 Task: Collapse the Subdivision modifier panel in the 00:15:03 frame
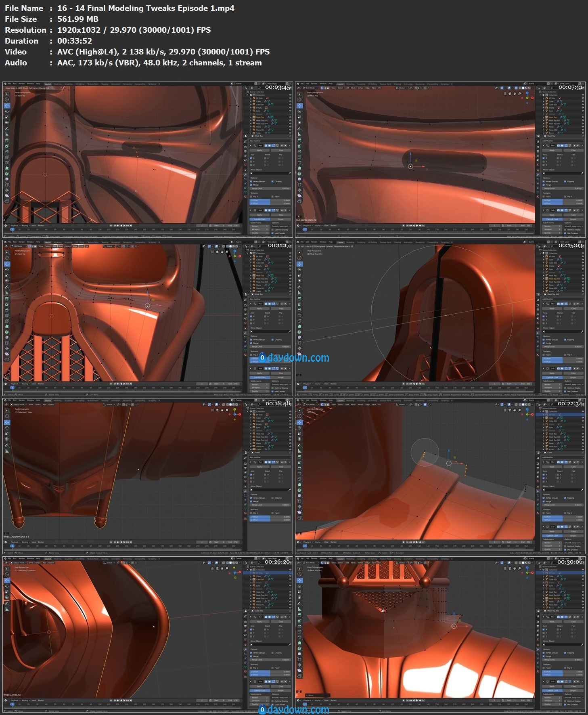543,369
